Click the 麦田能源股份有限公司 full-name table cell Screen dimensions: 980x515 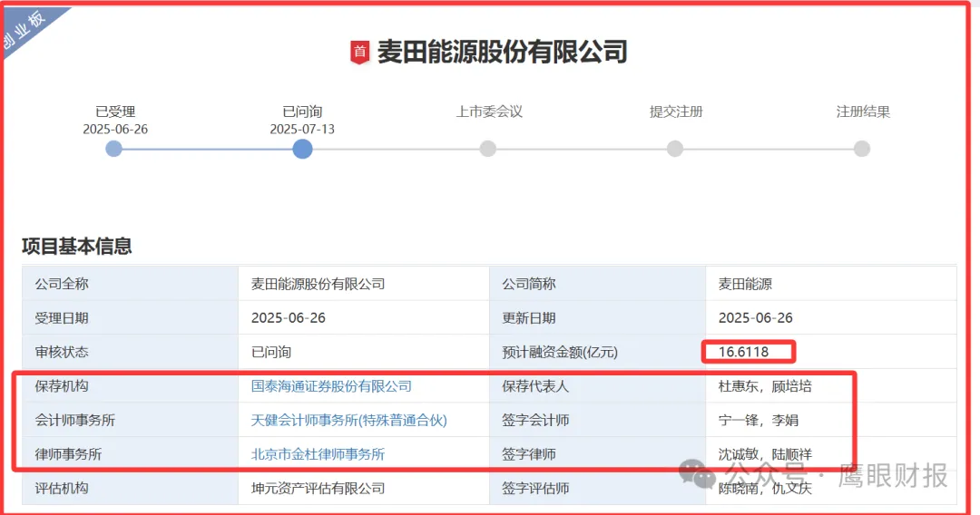[x=364, y=284]
